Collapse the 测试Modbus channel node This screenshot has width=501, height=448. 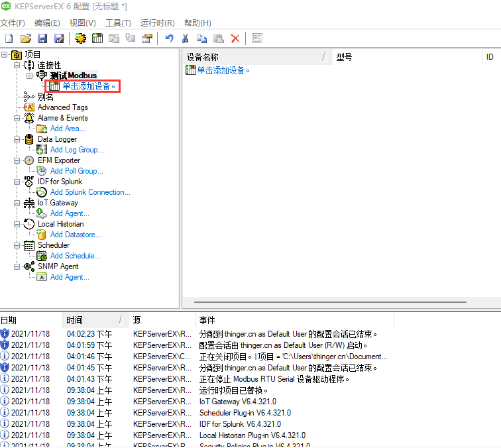coord(29,76)
